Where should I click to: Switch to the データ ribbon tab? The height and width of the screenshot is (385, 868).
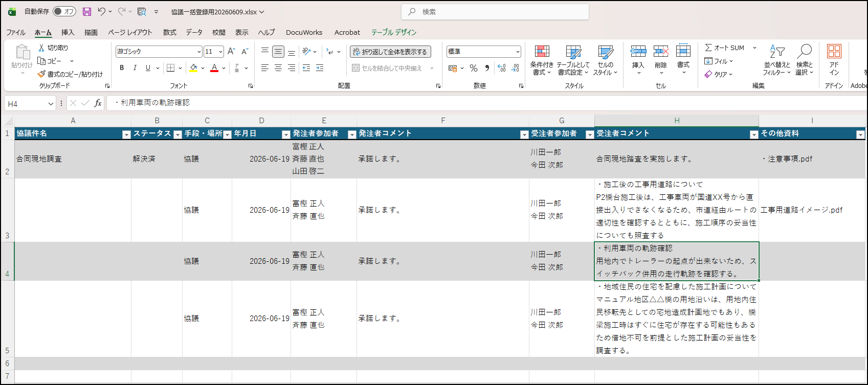click(194, 32)
